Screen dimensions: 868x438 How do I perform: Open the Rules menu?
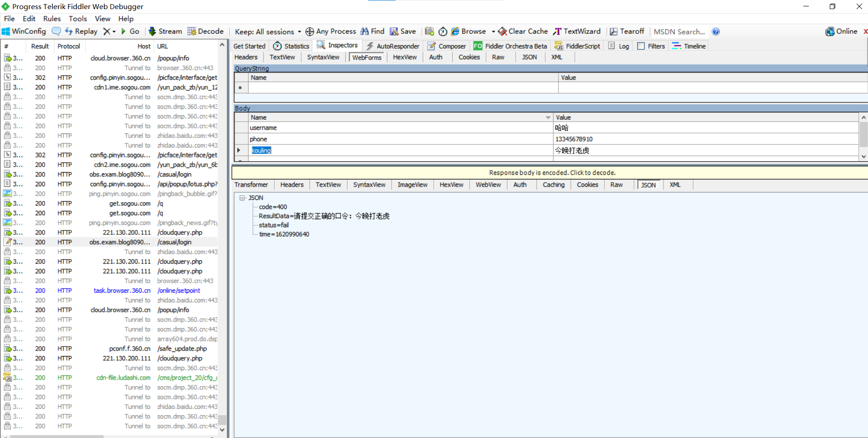[52, 19]
